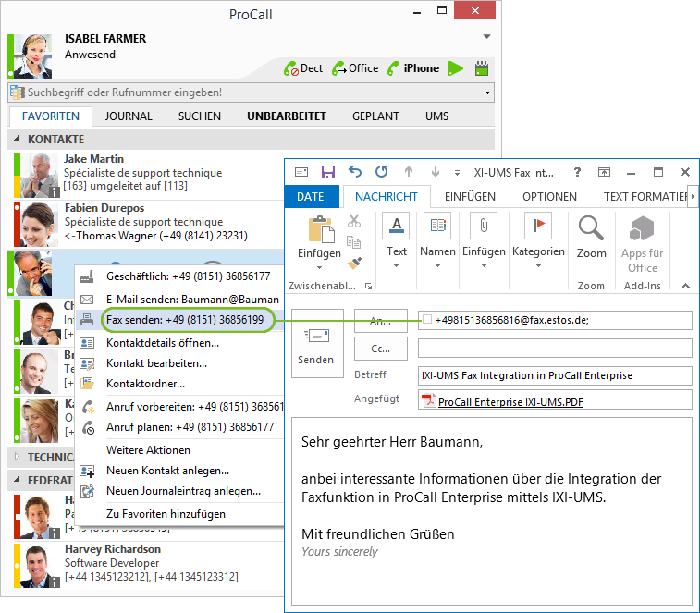The image size is (700, 613).
Task: Select the Dect phone line icon
Action: (x=290, y=68)
